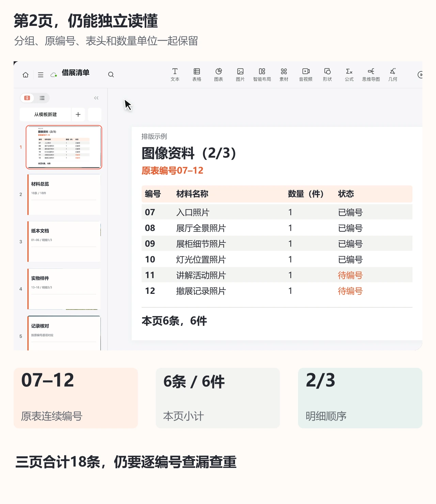Open the search magnifier icon

tap(111, 75)
